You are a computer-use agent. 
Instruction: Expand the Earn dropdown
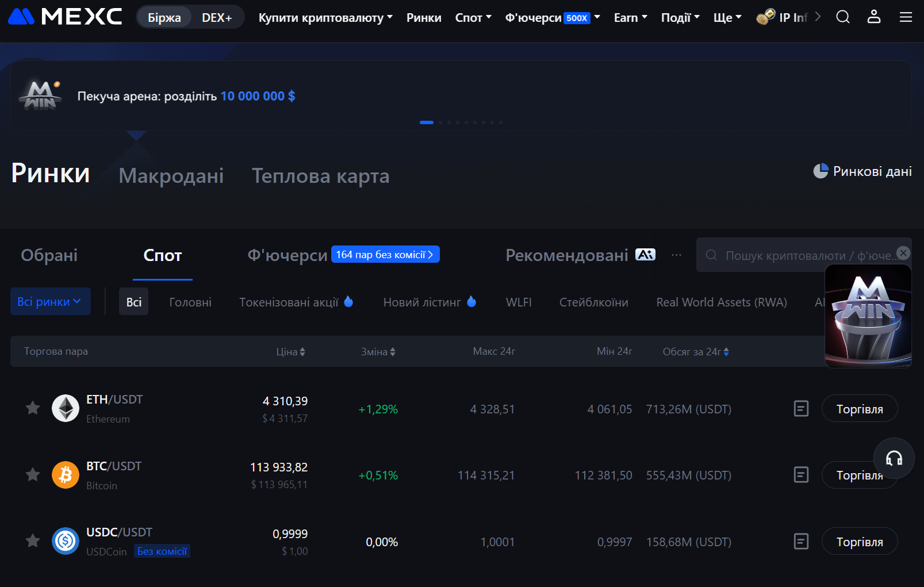click(631, 17)
